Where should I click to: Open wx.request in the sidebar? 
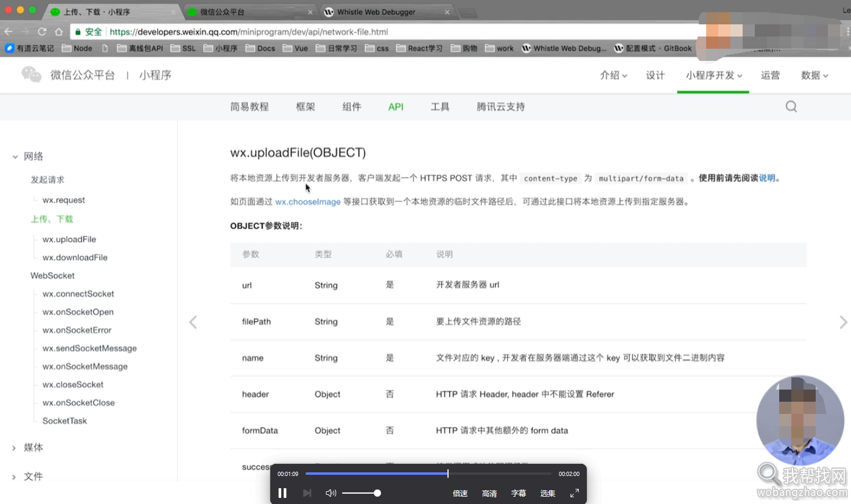click(64, 200)
